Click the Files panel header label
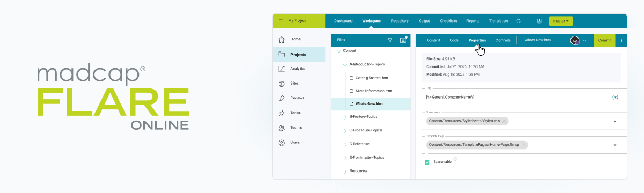This screenshot has width=644, height=193. pyautogui.click(x=341, y=40)
